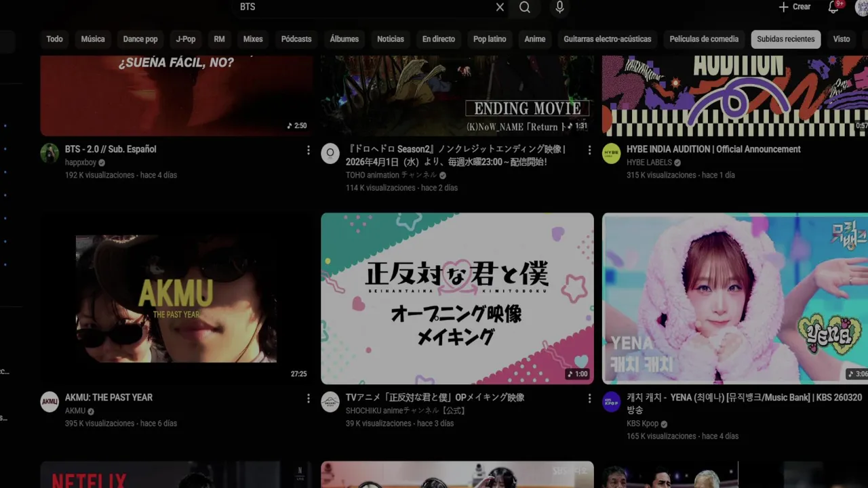This screenshot has width=868, height=488.
Task: Open the HYBE LABELS channel avatar
Action: [612, 153]
